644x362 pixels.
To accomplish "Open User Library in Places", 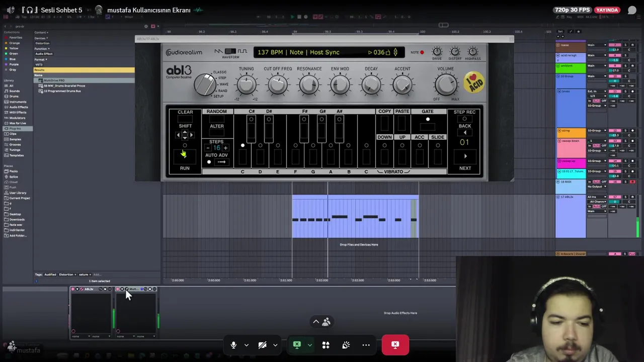I will click(x=18, y=193).
